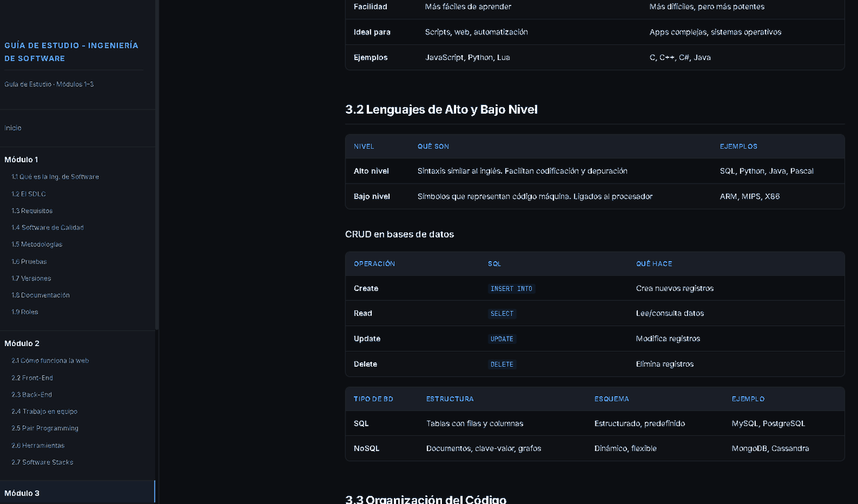Screen dimensions: 858x504
Task: Click the Módulo 2 sidebar heading
Action: click(21, 343)
